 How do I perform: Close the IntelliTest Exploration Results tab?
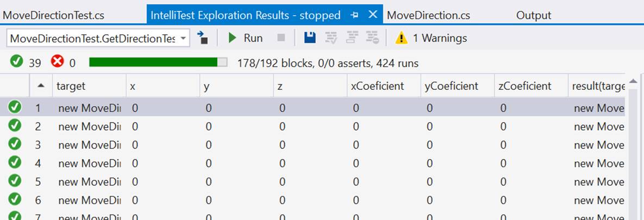[373, 15]
